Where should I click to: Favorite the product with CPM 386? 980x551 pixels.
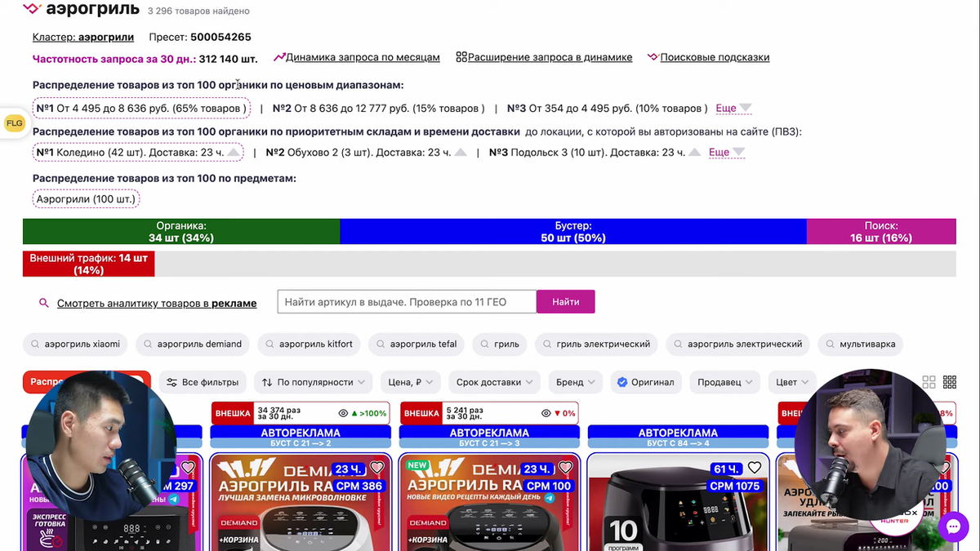click(376, 468)
